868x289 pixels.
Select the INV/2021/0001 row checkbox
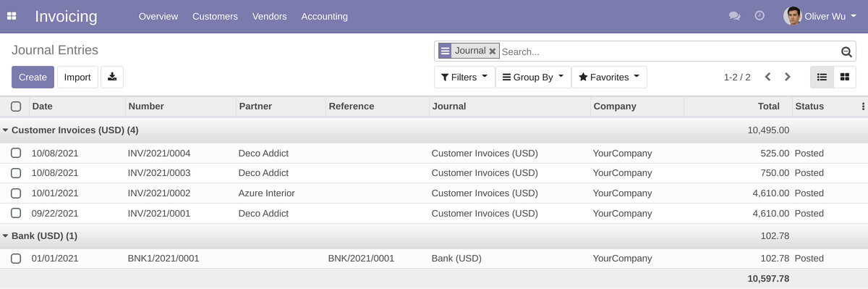[x=16, y=214]
